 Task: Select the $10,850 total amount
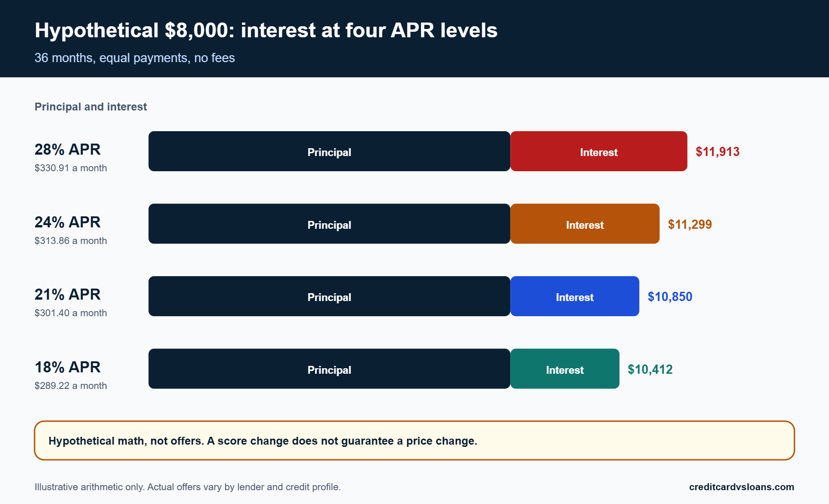tap(670, 297)
